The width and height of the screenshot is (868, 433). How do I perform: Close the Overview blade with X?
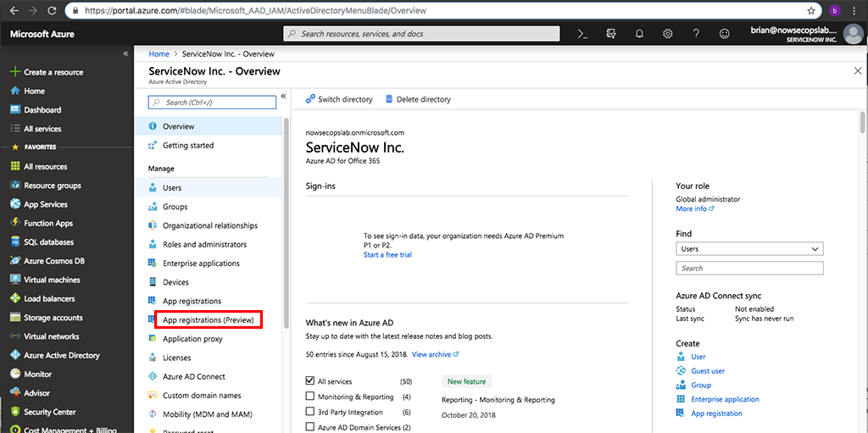pos(858,71)
